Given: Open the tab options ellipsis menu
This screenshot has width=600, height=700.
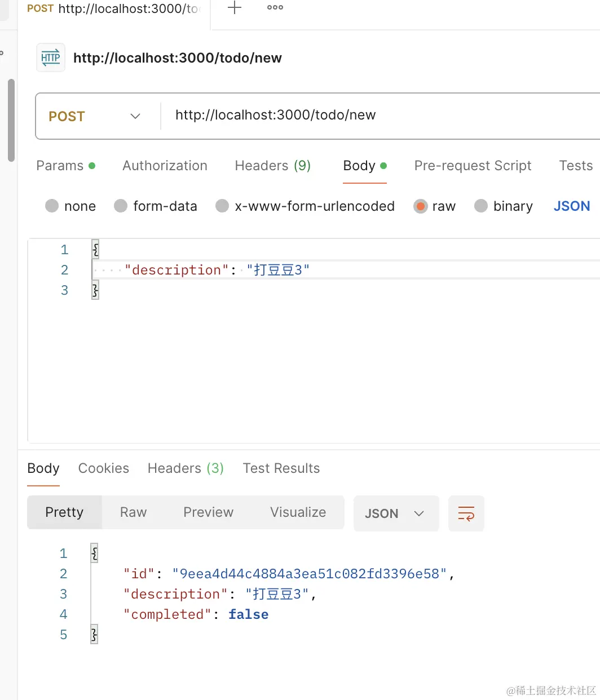Looking at the screenshot, I should [275, 8].
